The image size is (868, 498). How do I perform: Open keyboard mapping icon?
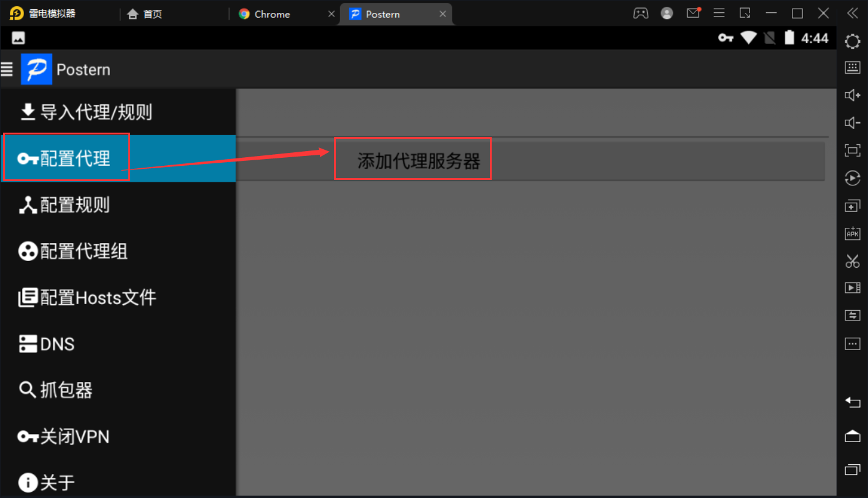[853, 68]
